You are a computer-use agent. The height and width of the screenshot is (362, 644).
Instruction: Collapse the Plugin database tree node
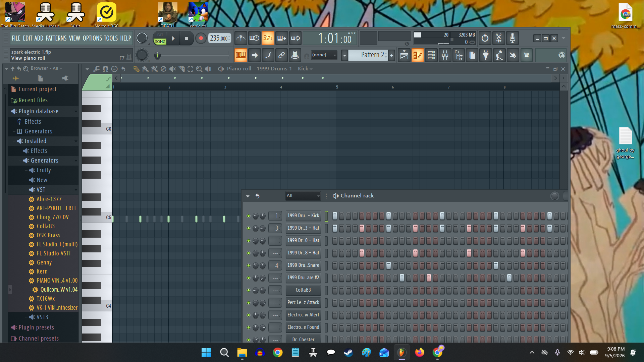pyautogui.click(x=76, y=111)
